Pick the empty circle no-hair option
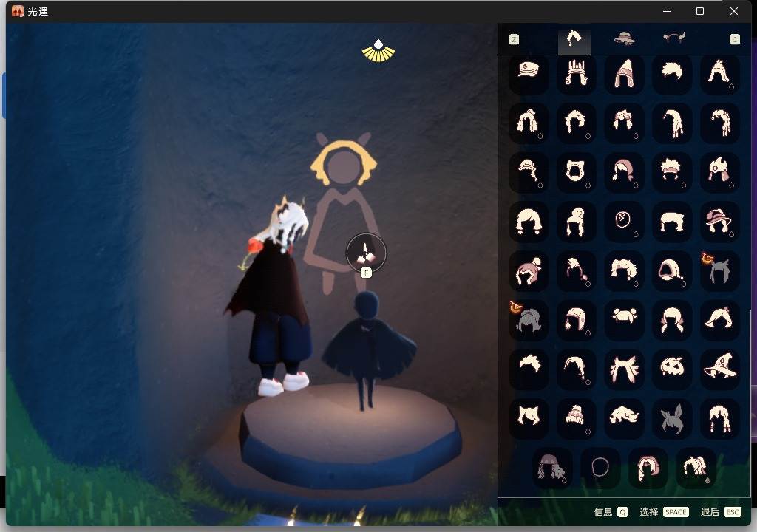 coord(600,467)
